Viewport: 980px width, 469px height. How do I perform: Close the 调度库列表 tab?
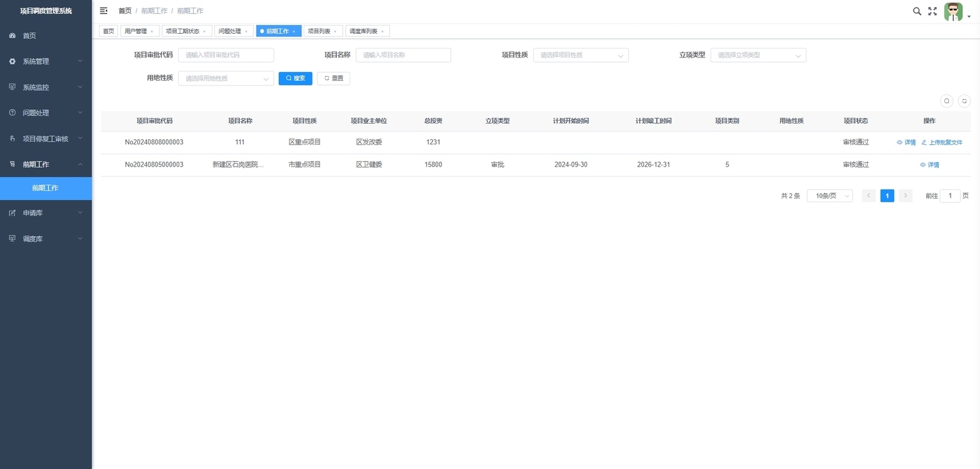(x=382, y=31)
